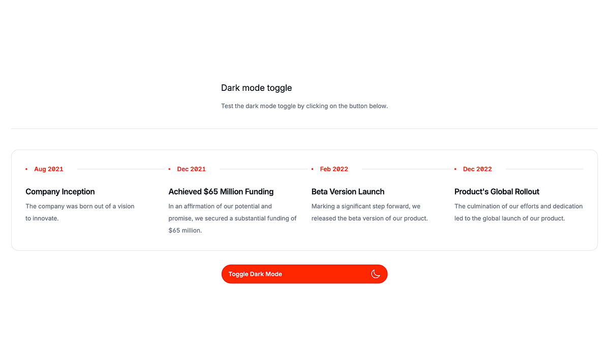Switch the page theme with the dark mode toggle

304,274
